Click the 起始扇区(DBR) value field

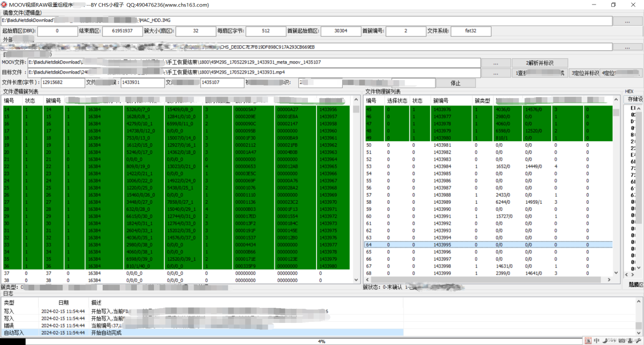click(57, 31)
